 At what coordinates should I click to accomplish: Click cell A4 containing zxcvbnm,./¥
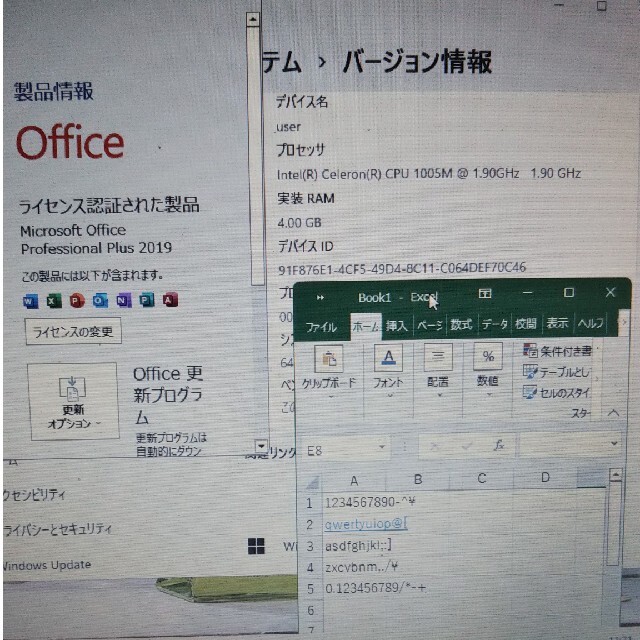click(362, 567)
